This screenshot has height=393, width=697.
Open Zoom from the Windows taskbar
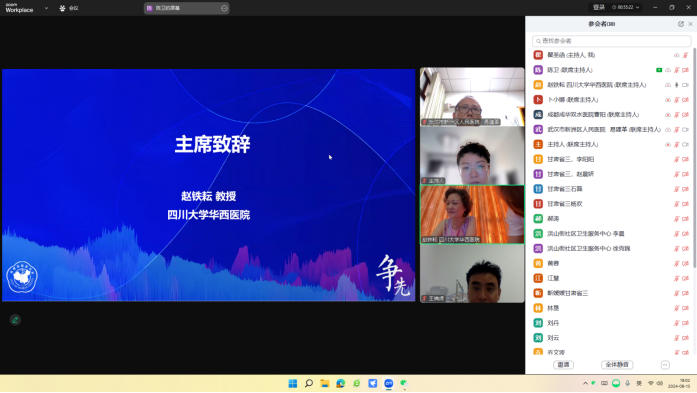(389, 383)
